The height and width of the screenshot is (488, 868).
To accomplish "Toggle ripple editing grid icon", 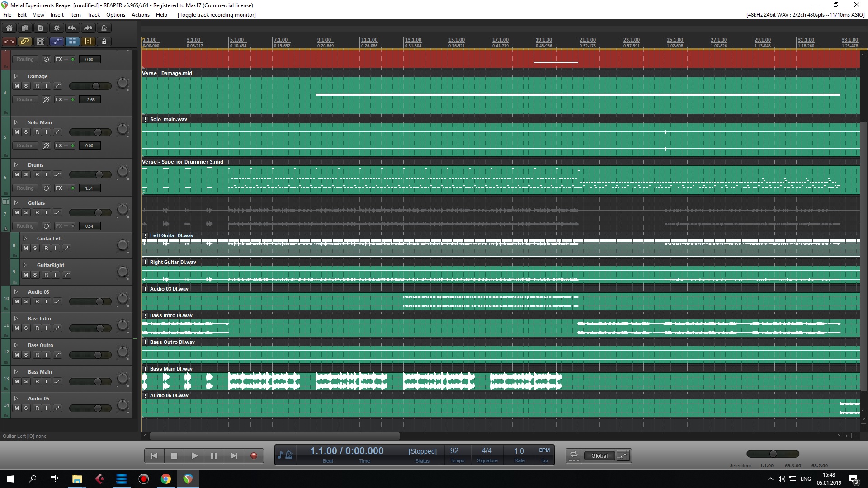I will tap(41, 42).
